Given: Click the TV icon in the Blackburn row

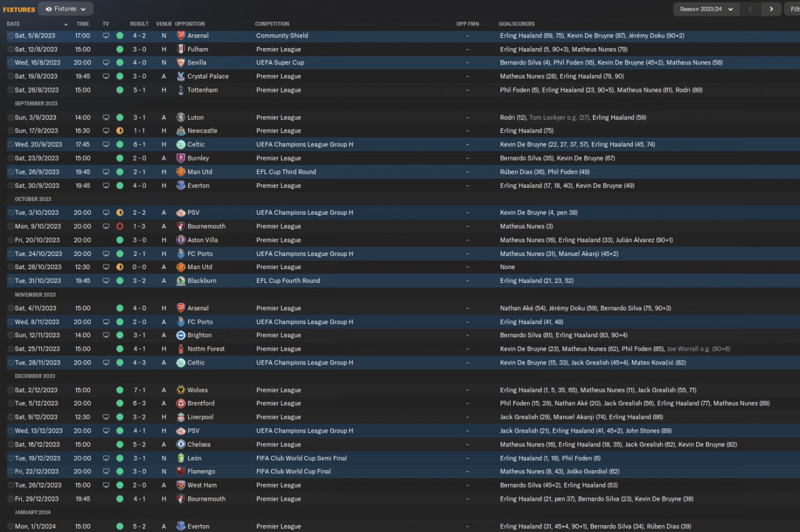Looking at the screenshot, I should point(106,281).
